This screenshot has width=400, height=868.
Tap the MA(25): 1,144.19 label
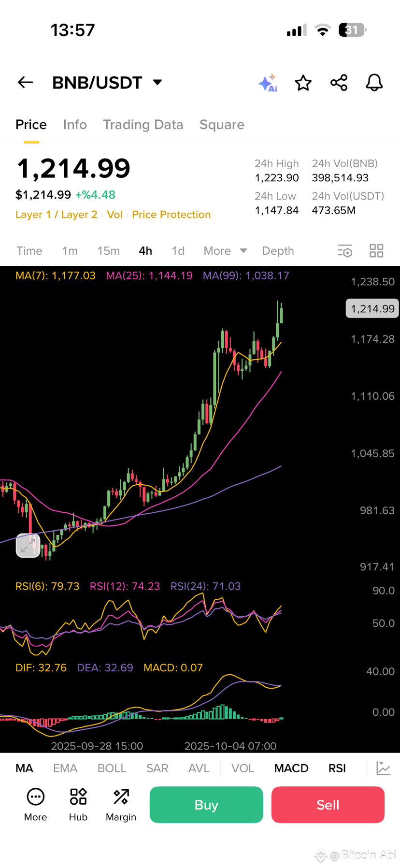click(x=149, y=275)
